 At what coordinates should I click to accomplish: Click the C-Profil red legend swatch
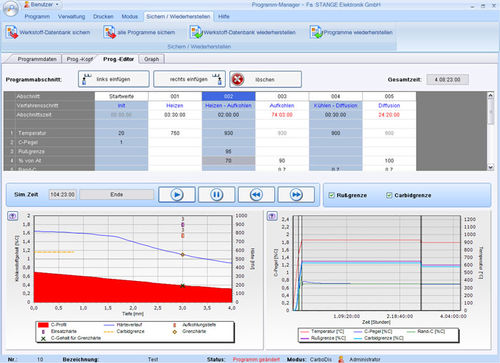point(43,324)
